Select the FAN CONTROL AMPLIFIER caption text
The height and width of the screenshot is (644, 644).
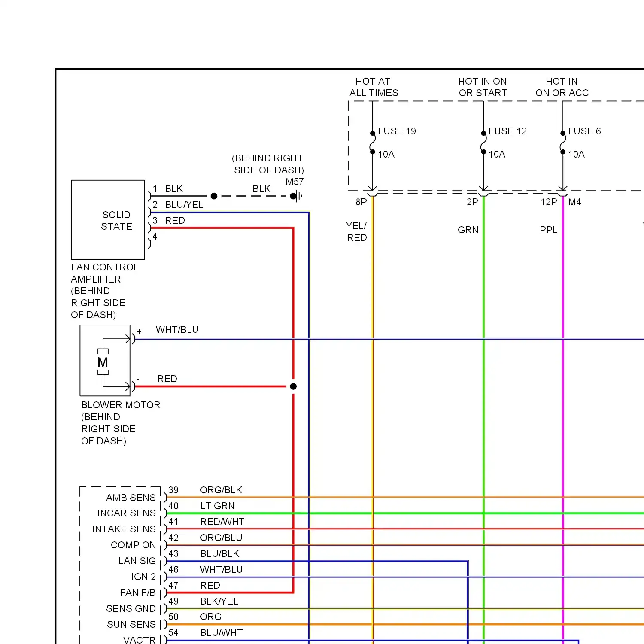pos(104,291)
